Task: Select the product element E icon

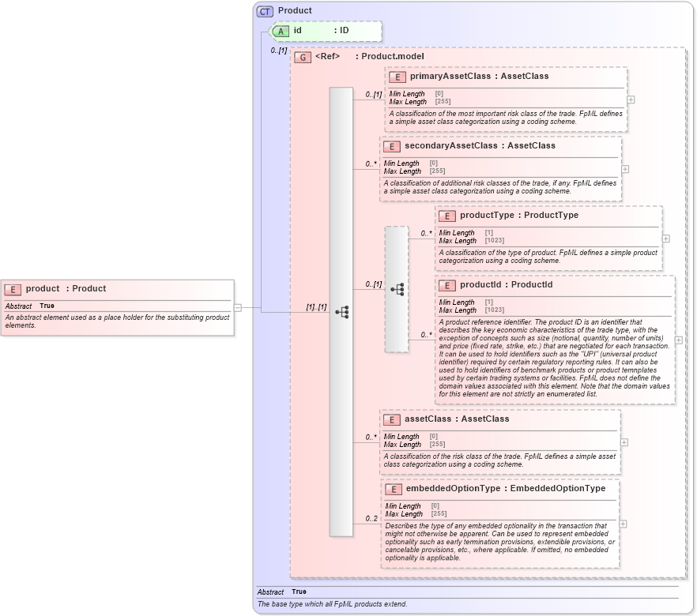Action: click(x=13, y=288)
